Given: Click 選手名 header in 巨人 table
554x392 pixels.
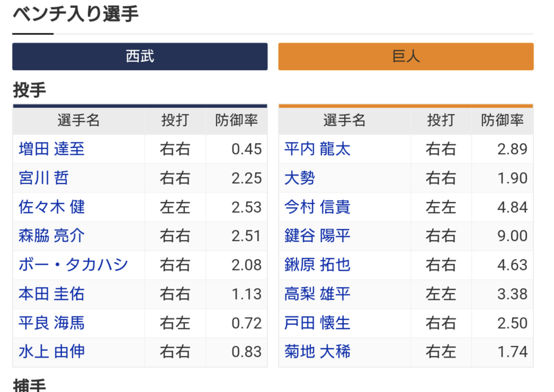Looking at the screenshot, I should click(344, 120).
